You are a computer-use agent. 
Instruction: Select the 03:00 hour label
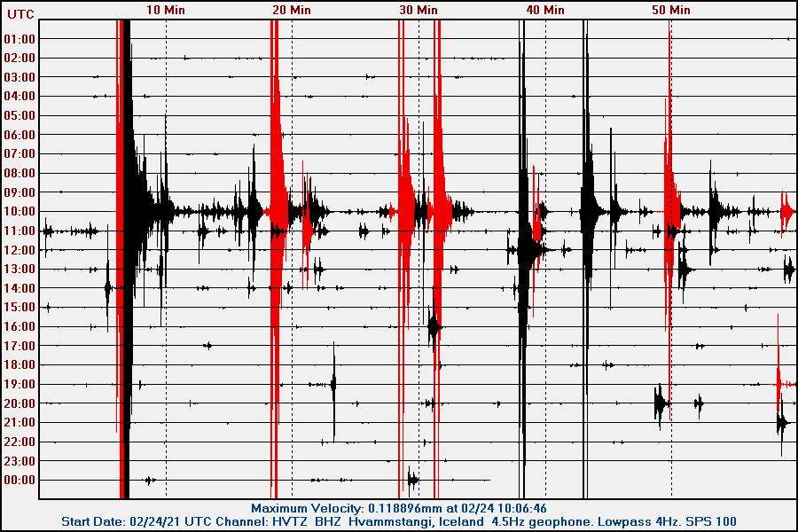pos(20,77)
